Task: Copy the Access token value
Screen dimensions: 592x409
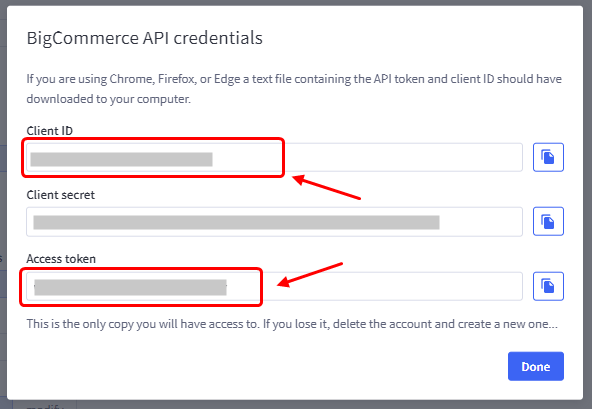Action: click(548, 286)
